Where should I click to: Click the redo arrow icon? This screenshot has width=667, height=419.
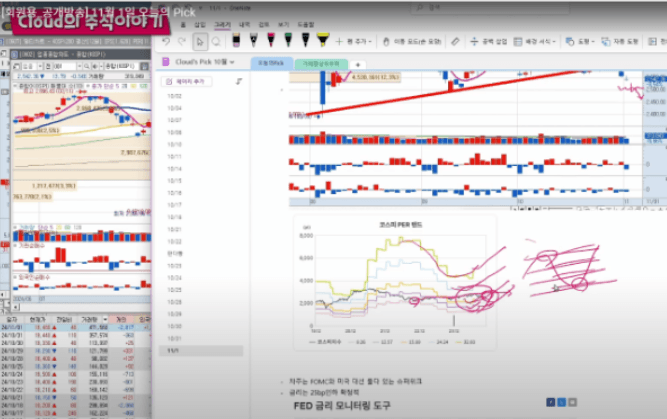pyautogui.click(x=182, y=41)
